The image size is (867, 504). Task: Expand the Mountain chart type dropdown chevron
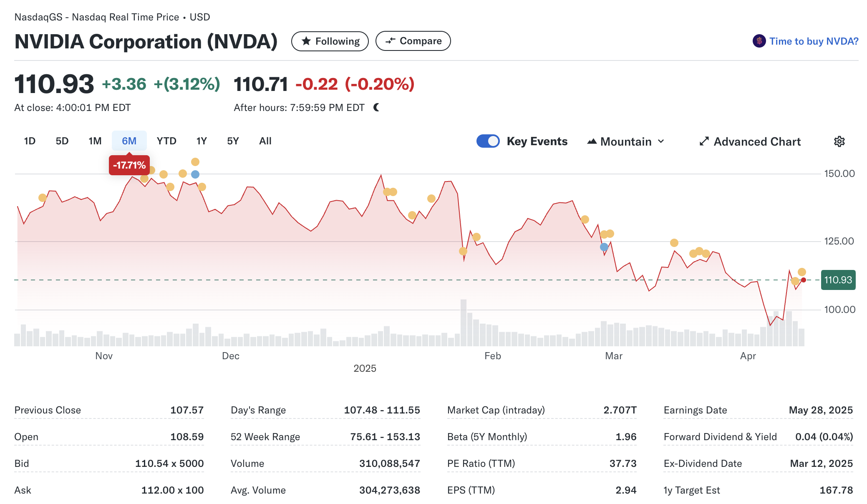[x=661, y=141]
